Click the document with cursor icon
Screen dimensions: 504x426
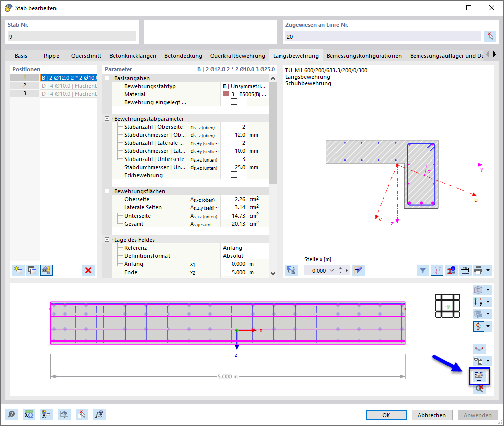pos(81,414)
